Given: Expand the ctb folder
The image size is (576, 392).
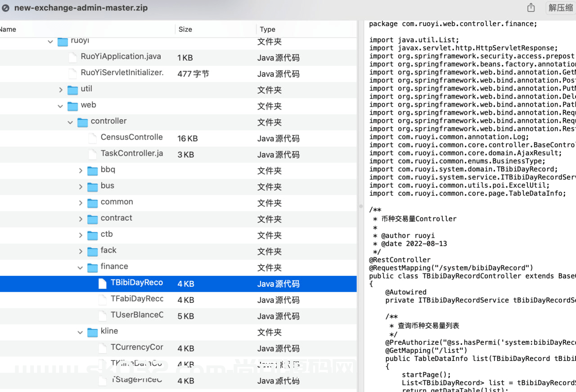Looking at the screenshot, I should click(81, 235).
